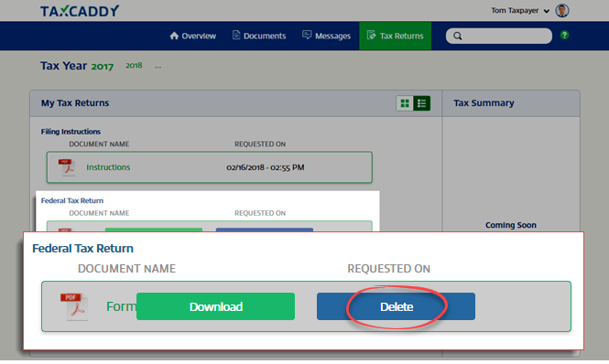Click the 'Coming Soon' text
Image resolution: width=609 pixels, height=364 pixels.
click(511, 225)
